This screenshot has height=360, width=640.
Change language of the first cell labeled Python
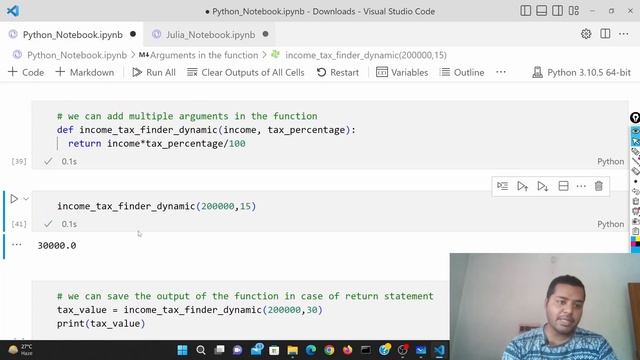pyautogui.click(x=611, y=161)
